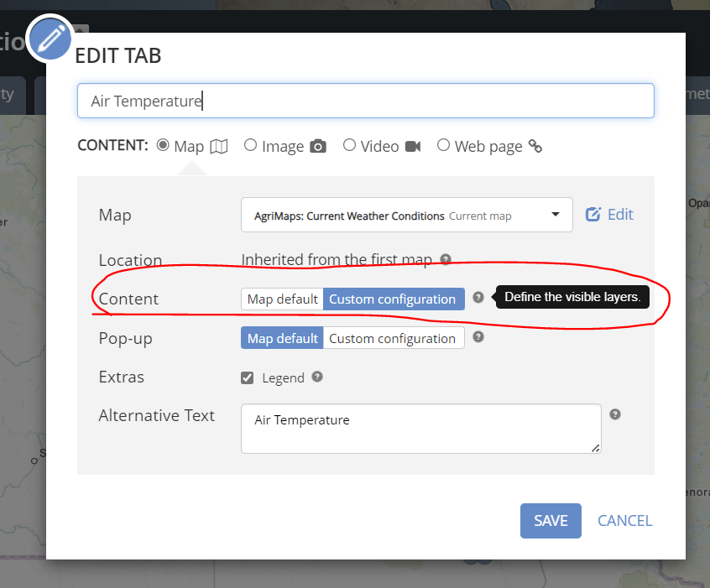Screen dimensions: 710x588
Task: Click the link icon beside Web page
Action: [x=535, y=147]
